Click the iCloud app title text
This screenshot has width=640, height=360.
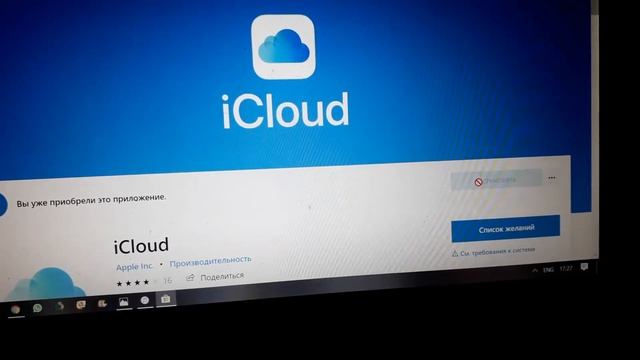(x=141, y=246)
